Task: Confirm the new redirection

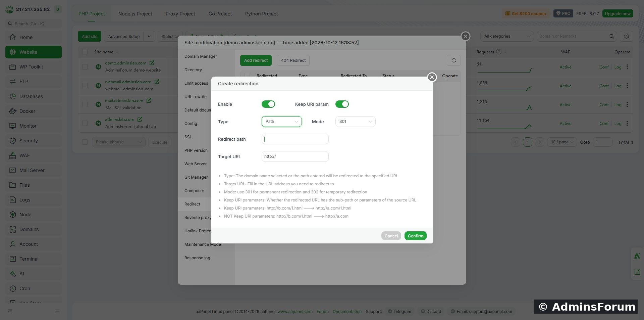Action: (415, 236)
